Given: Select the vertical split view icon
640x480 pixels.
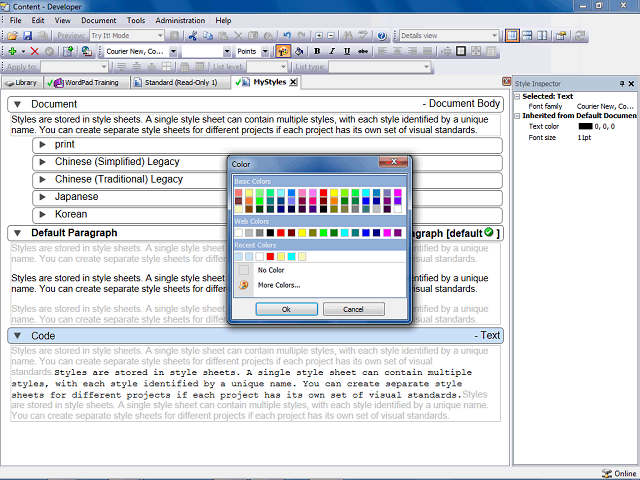Looking at the screenshot, I should point(542,36).
